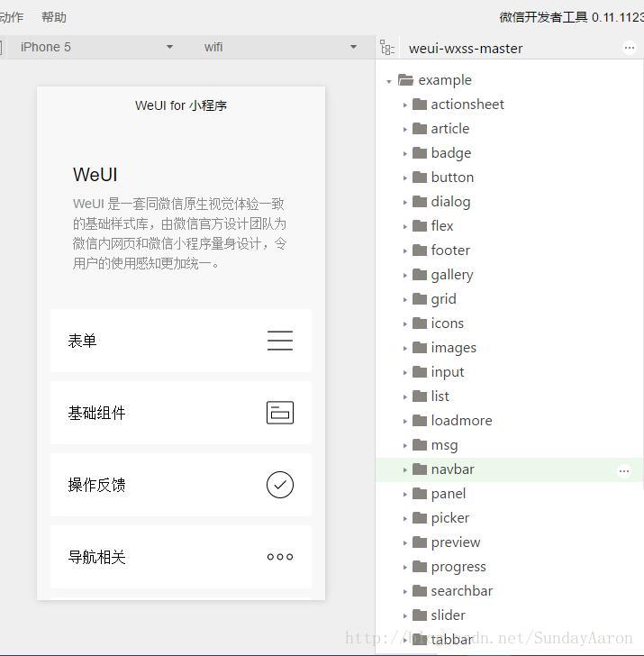Click the icons folder icon
This screenshot has width=644, height=656.
coord(420,323)
